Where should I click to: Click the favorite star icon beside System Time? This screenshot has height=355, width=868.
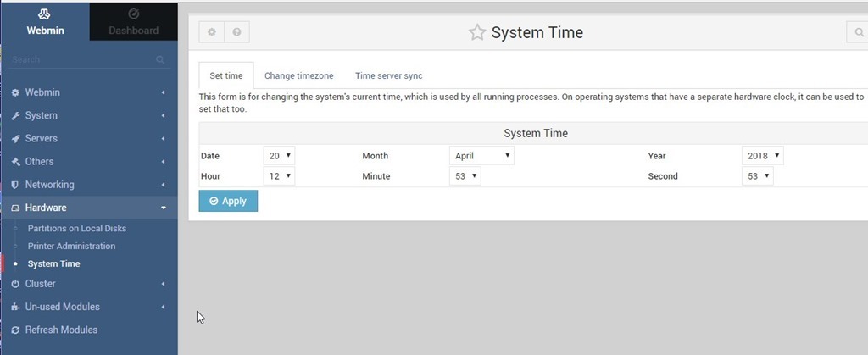tap(477, 33)
